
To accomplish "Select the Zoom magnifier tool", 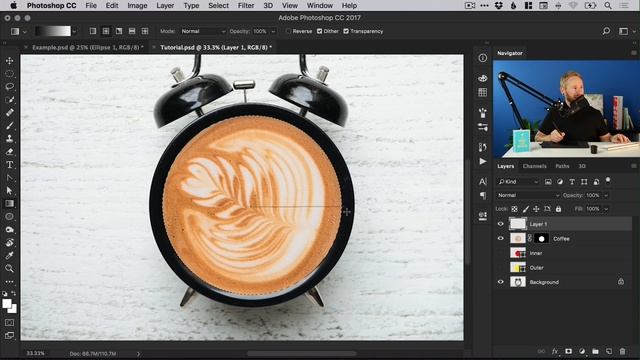I will 9,269.
